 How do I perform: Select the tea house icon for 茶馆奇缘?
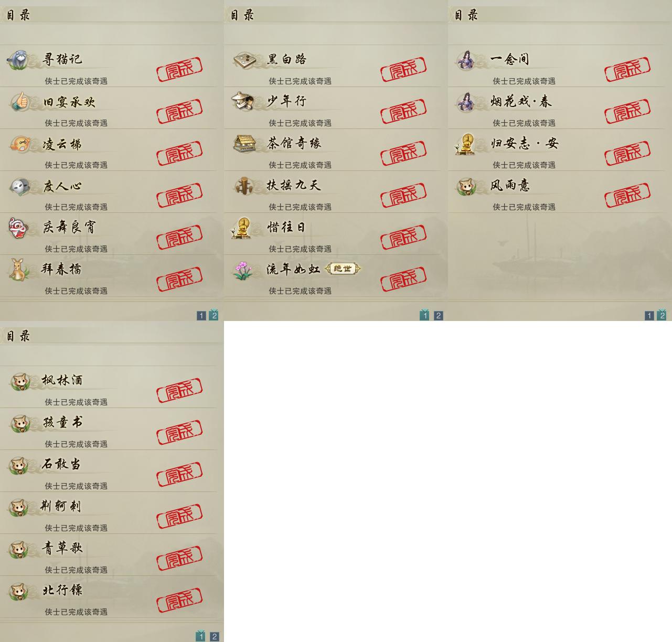[x=244, y=143]
